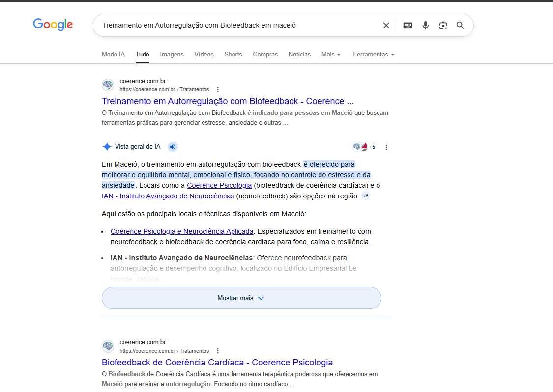Screen dimensions: 553x392
Task: Open AI overview three-dot options menu
Action: click(386, 147)
